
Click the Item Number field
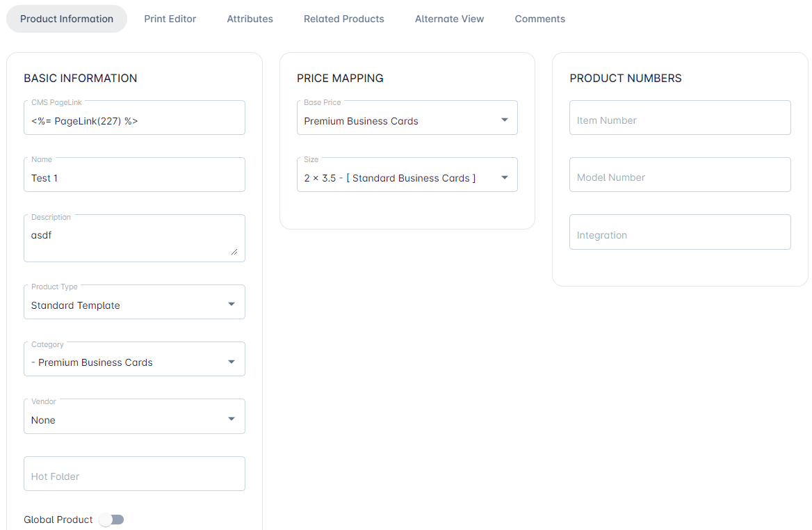coord(679,120)
